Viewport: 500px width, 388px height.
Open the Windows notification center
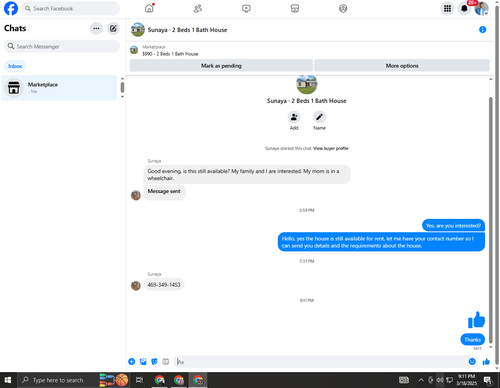coord(488,380)
